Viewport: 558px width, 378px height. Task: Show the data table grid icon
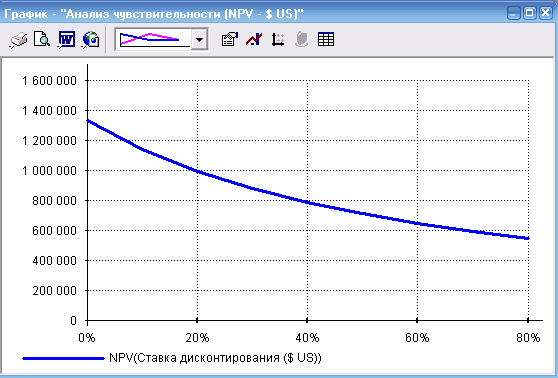[x=326, y=39]
